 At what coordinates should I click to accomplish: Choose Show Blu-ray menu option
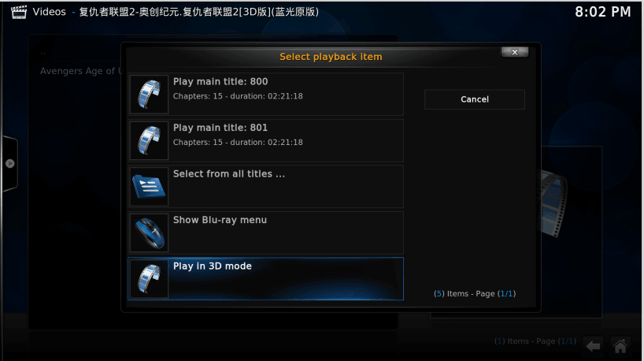coord(266,233)
